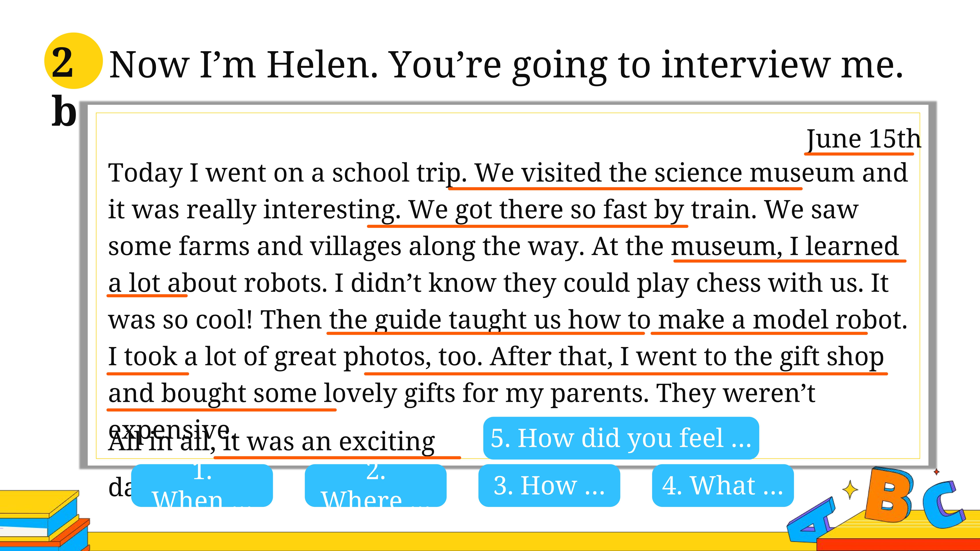Click the stacked books illustration
This screenshot has height=551, width=980.
(x=44, y=519)
